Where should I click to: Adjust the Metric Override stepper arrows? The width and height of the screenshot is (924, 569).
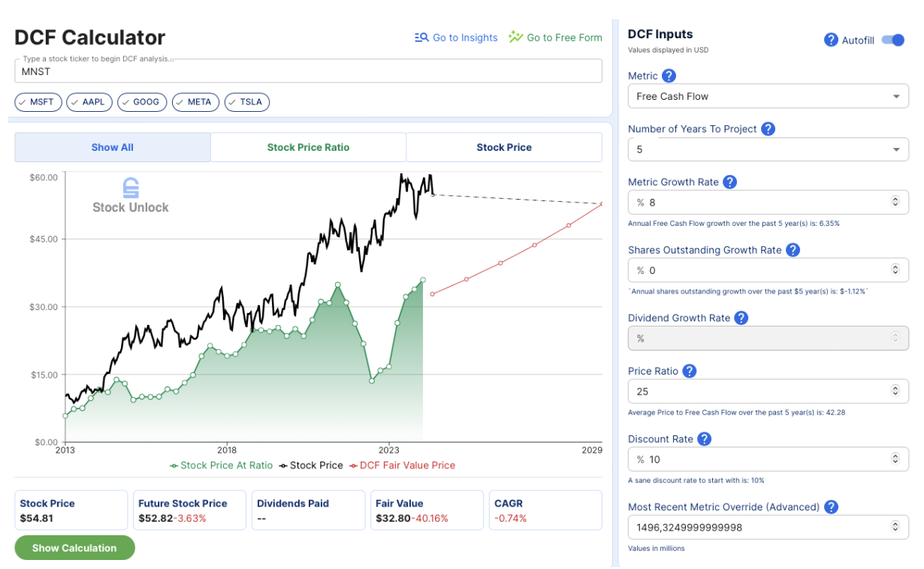[x=895, y=527]
